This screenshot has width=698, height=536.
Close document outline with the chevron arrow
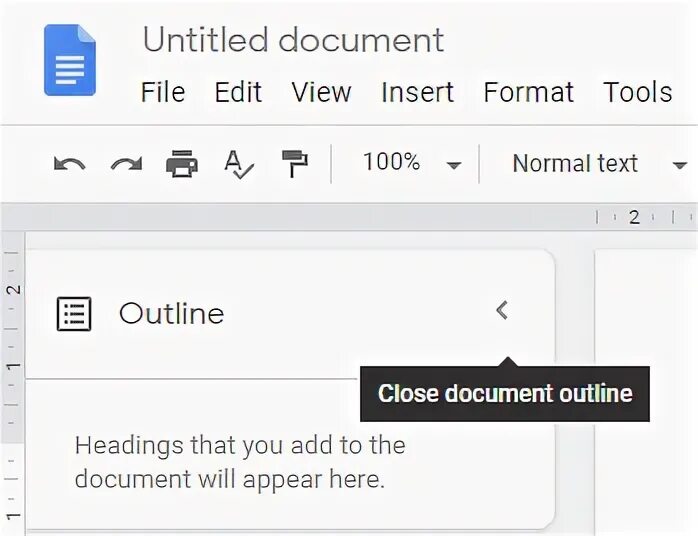coord(502,310)
